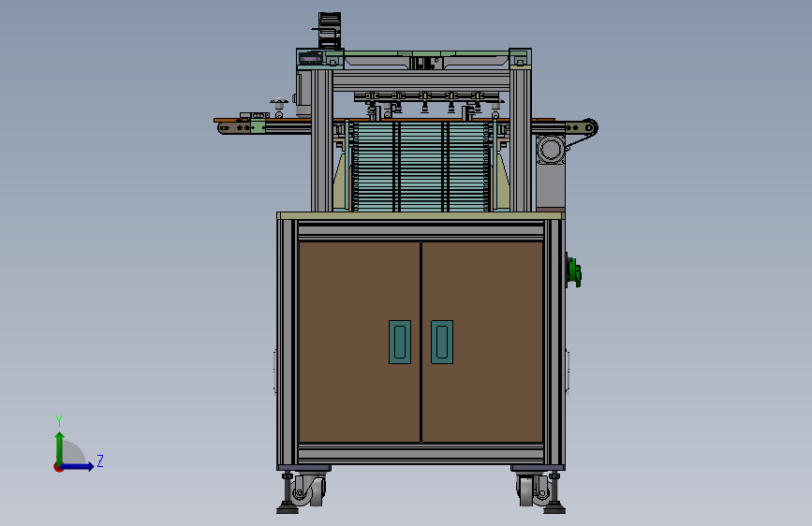
Task: Select the beige tabletop plate of the cabinet
Action: [421, 215]
